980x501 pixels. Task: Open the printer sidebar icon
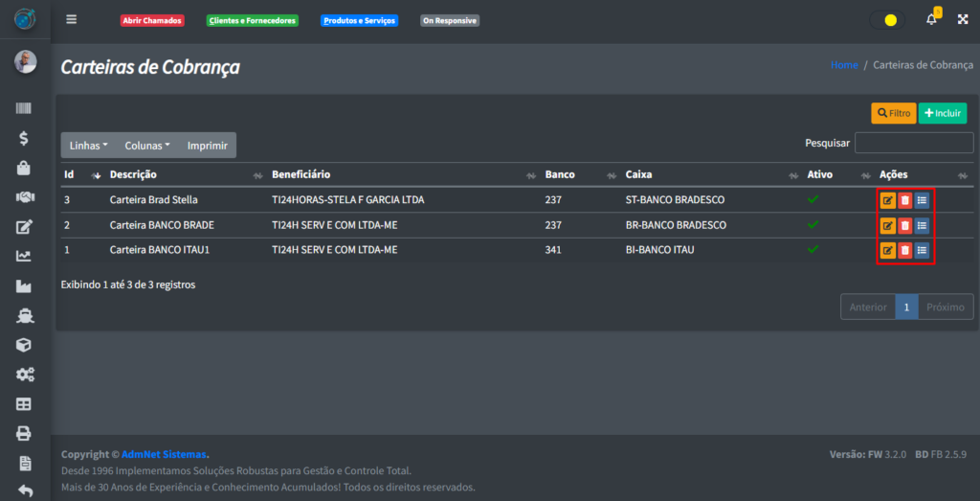25,433
